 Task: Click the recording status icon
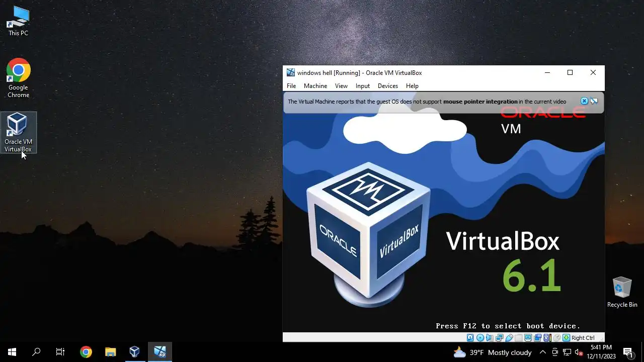point(537,338)
